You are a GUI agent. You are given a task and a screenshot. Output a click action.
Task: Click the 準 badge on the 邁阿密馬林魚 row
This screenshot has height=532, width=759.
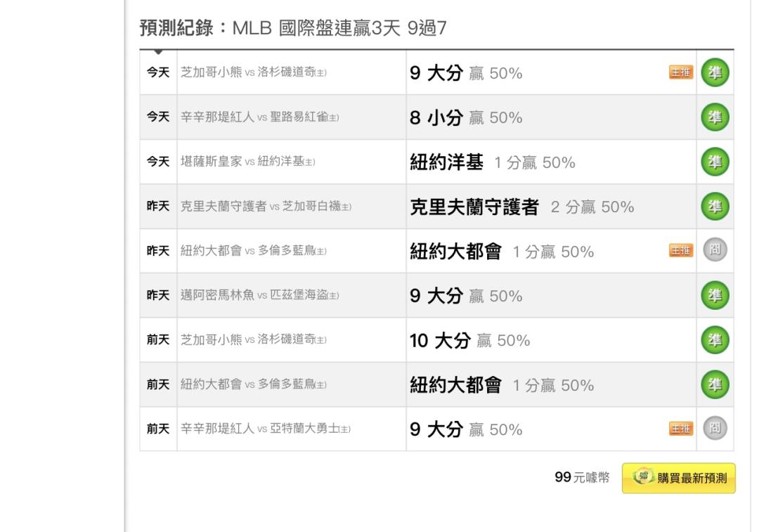(715, 296)
